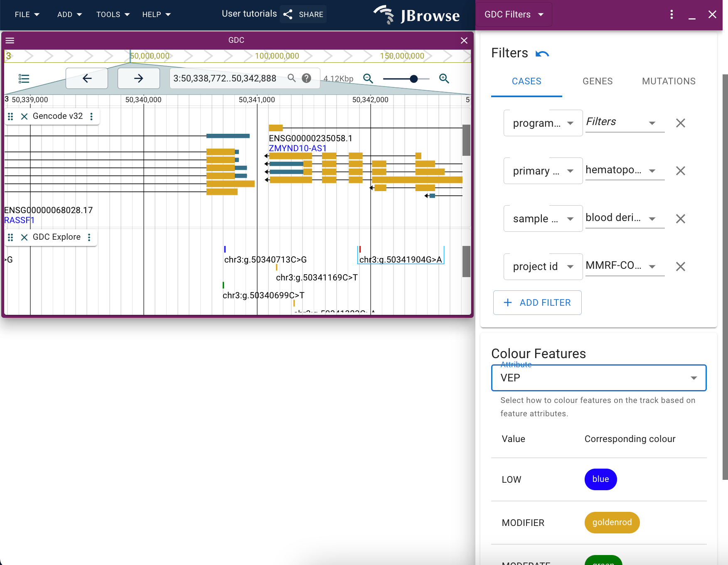The height and width of the screenshot is (565, 728).
Task: Switch to the GENES tab
Action: pos(598,81)
